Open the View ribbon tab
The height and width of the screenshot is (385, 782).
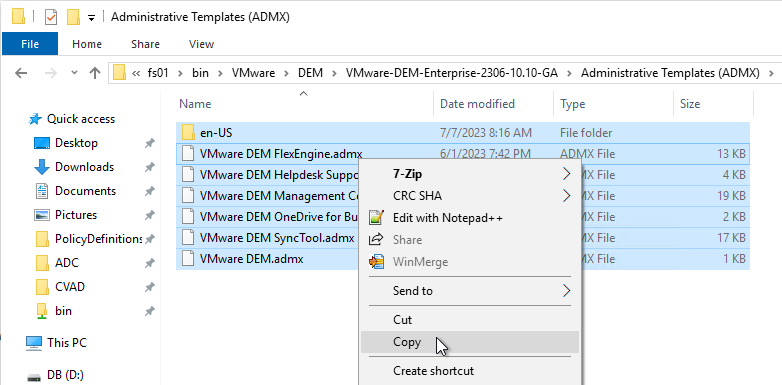click(x=201, y=44)
